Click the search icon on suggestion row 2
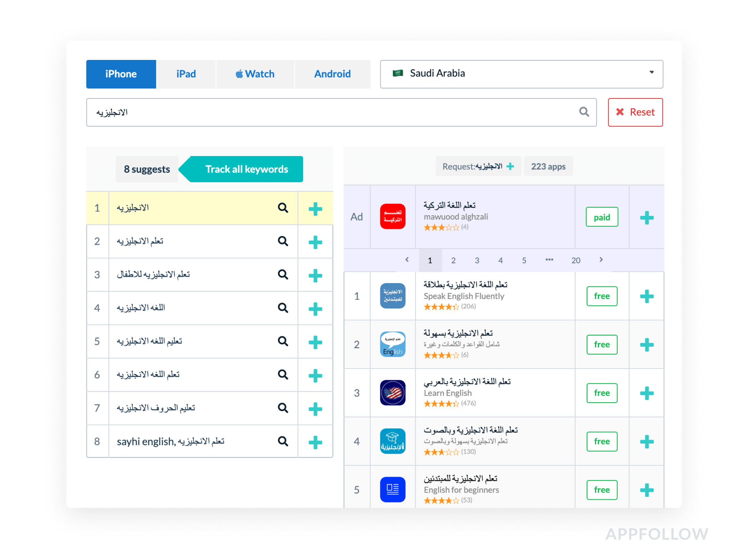This screenshot has width=749, height=560. [283, 241]
